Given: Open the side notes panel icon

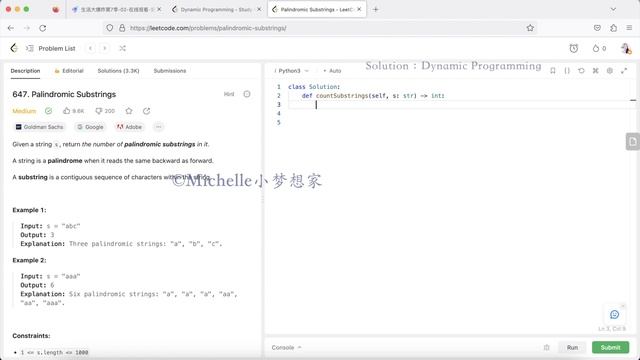Looking at the screenshot, I should [x=632, y=142].
